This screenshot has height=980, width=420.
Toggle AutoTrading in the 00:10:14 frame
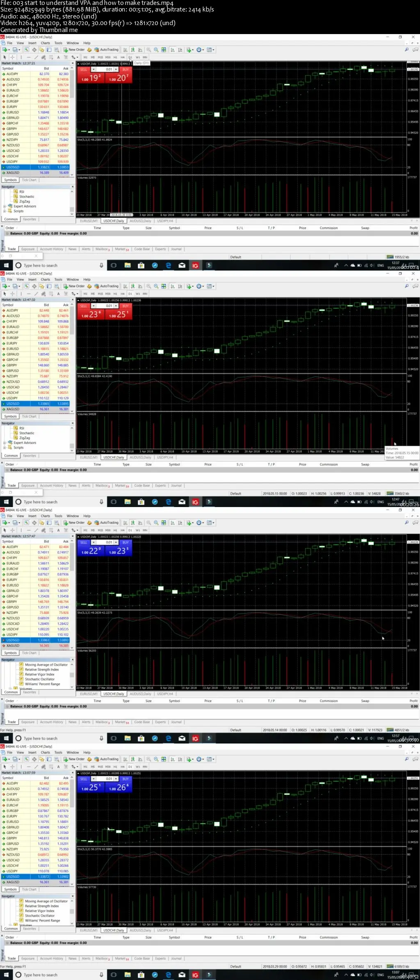pyautogui.click(x=106, y=50)
